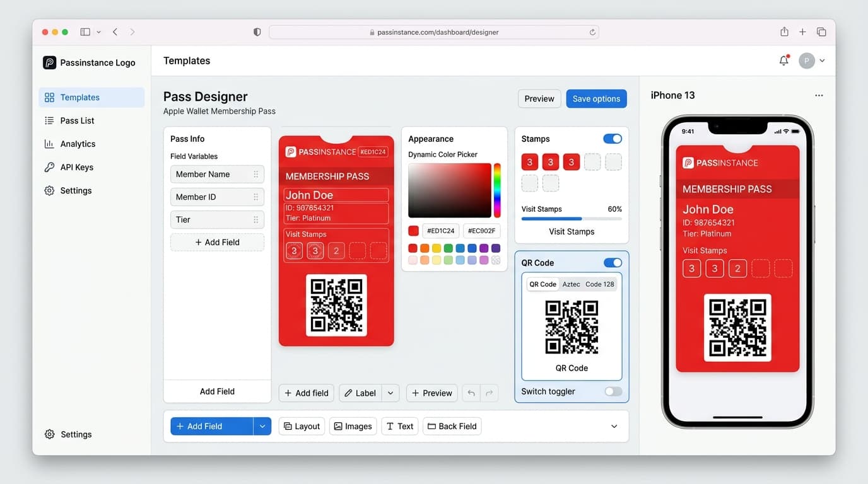Click the #ED1C24 hex input in Appearance
This screenshot has height=484, width=868.
click(441, 231)
